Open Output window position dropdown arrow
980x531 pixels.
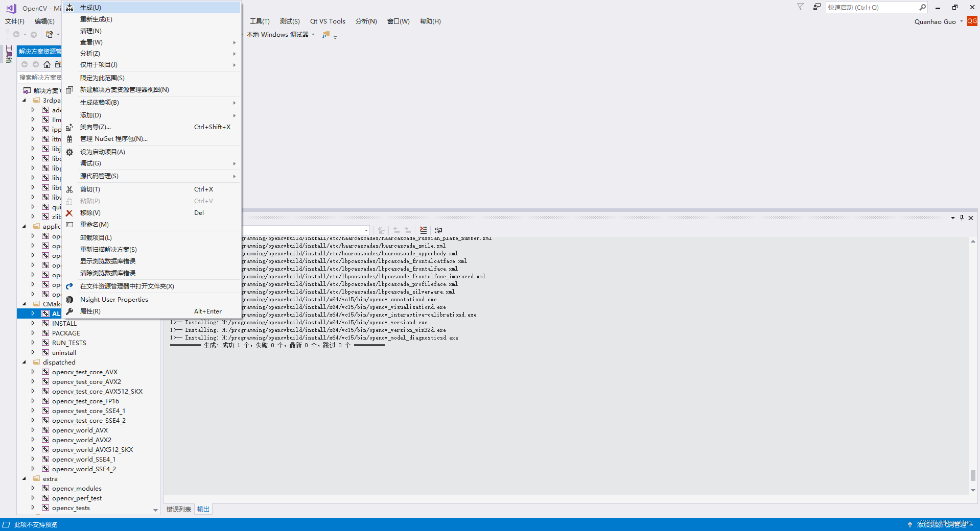click(x=953, y=218)
